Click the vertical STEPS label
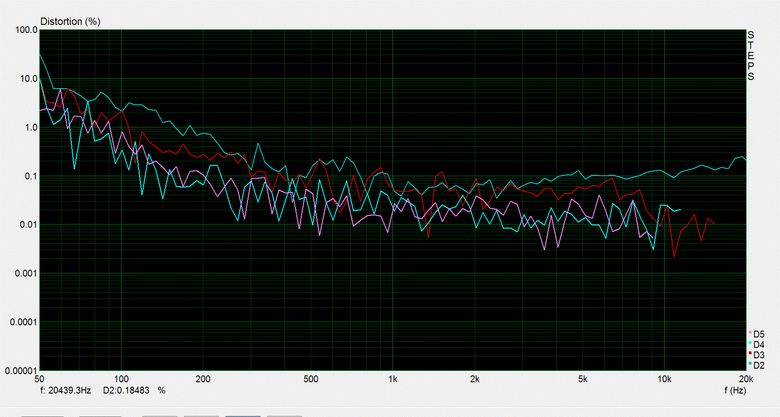Viewport: 780px width, 417px height. (x=751, y=55)
